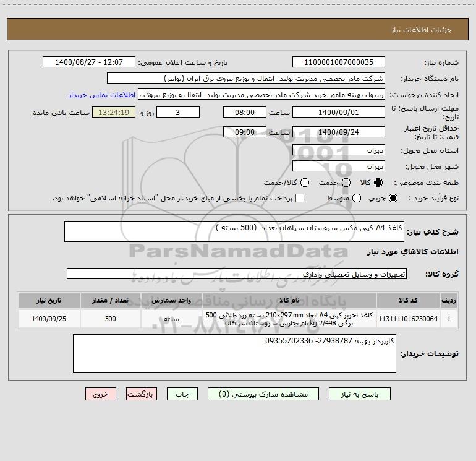Click the remaining days field showing 3
The height and width of the screenshot is (461, 476).
tap(178, 112)
